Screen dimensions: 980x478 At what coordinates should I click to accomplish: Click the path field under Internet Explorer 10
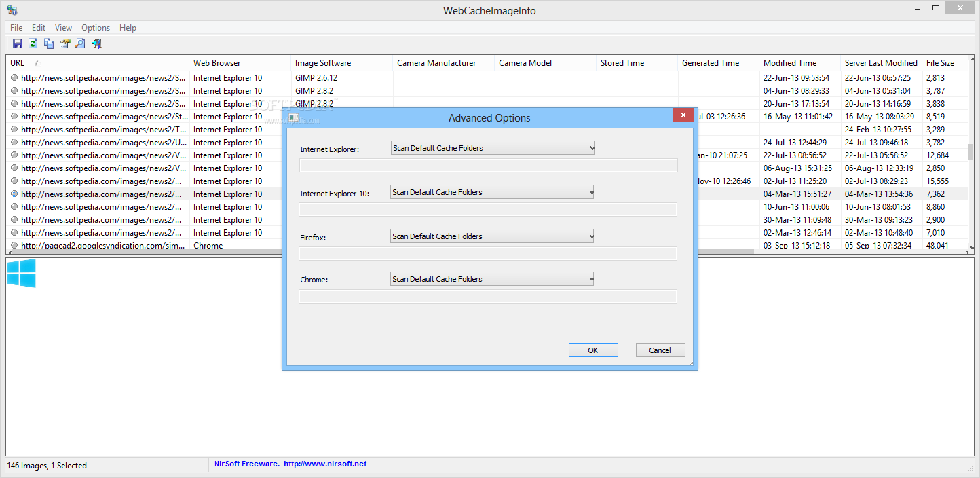pyautogui.click(x=488, y=210)
